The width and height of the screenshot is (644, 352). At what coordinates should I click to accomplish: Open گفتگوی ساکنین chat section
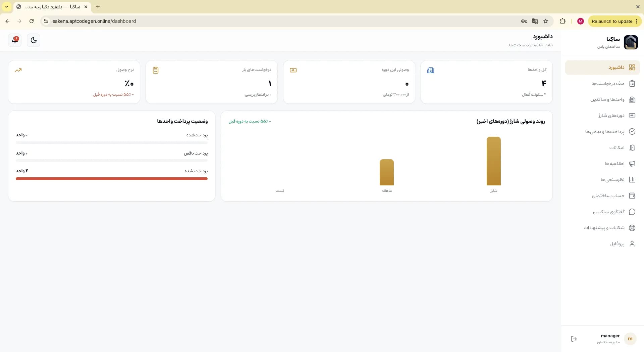point(602,212)
